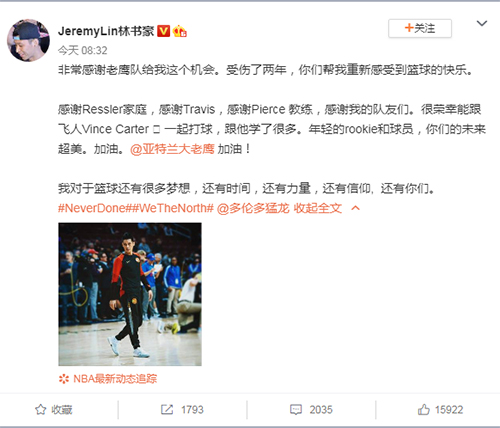500x428 pixels.
Task: Toggle the star 收藏 favorite
Action: pyautogui.click(x=54, y=410)
